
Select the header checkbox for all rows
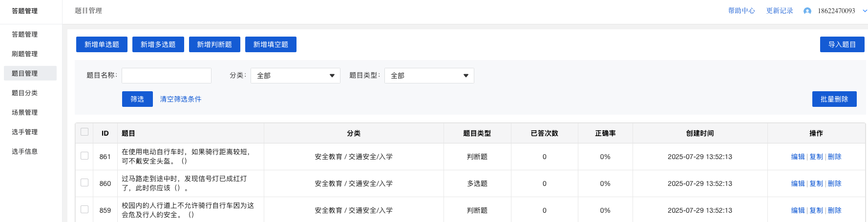(85, 132)
